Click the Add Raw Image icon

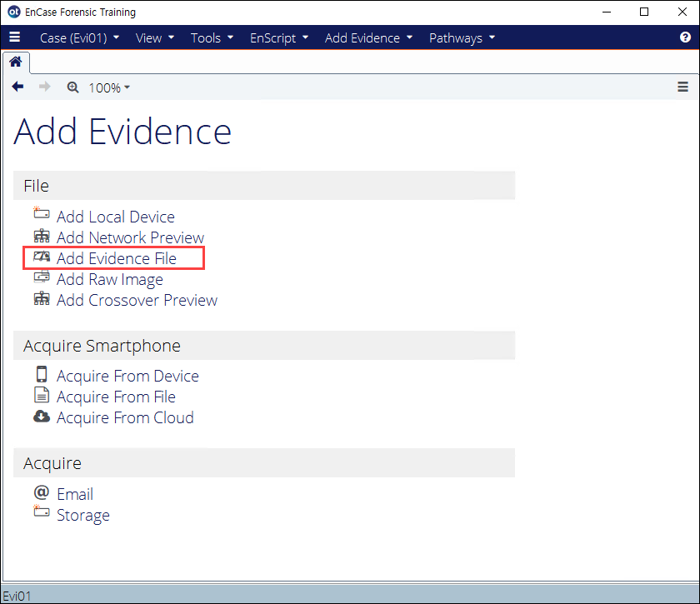click(42, 277)
